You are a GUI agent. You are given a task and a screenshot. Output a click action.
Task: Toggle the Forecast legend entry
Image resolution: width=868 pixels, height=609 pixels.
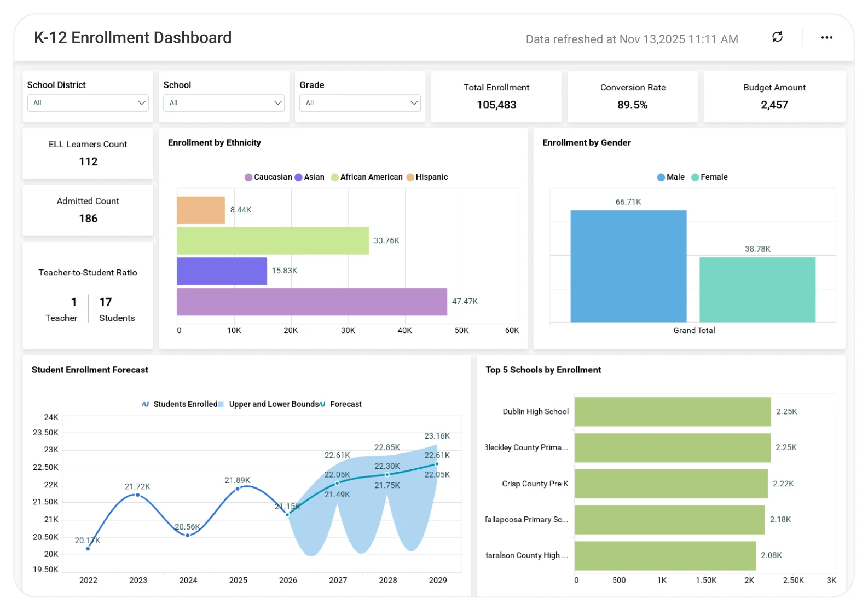click(x=340, y=404)
